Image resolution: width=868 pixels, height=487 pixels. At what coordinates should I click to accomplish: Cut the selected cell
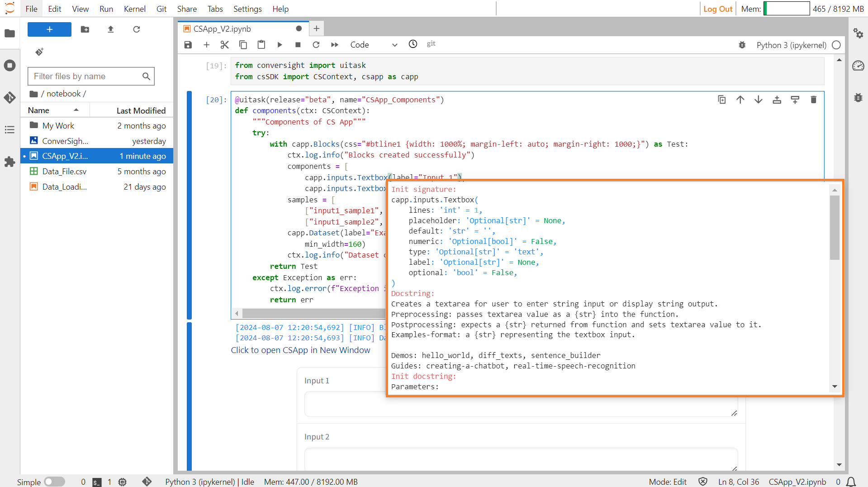point(224,44)
